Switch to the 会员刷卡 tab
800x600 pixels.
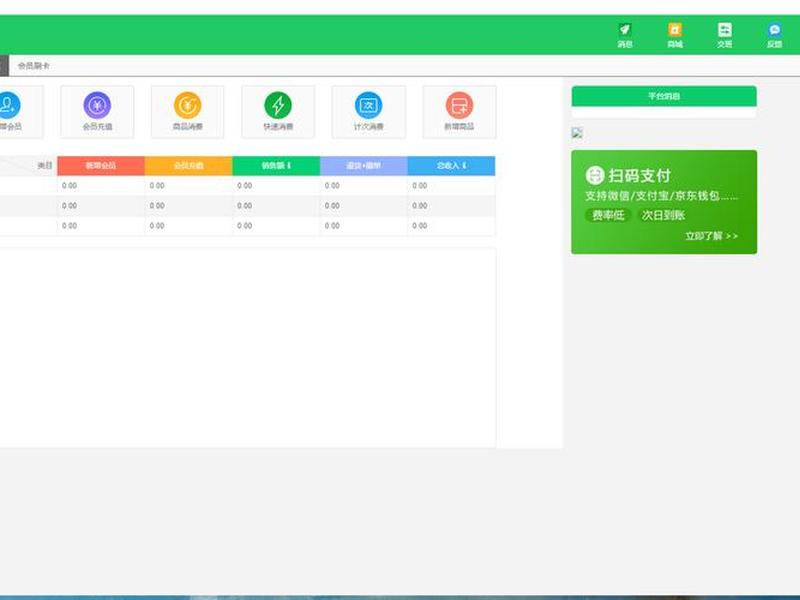(x=34, y=66)
